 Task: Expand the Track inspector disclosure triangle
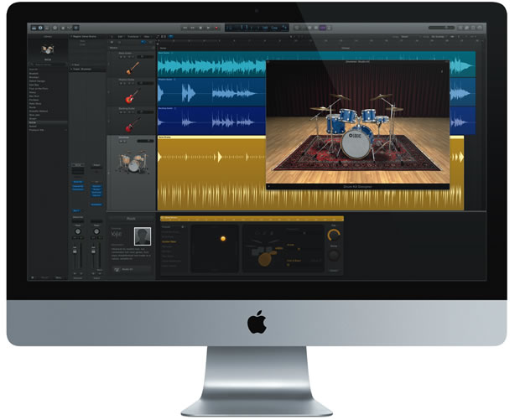tap(71, 70)
